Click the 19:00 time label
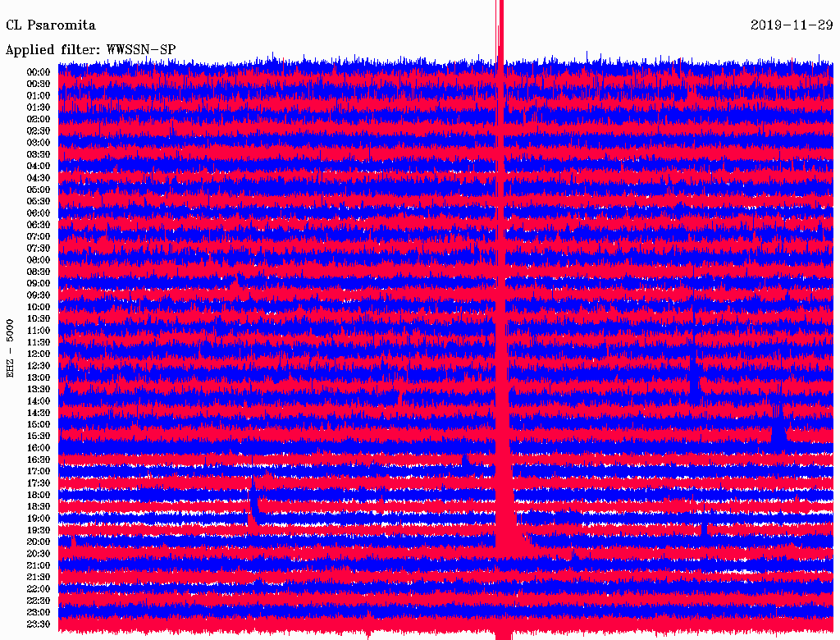Viewport: 840px width, 640px height. (x=39, y=519)
